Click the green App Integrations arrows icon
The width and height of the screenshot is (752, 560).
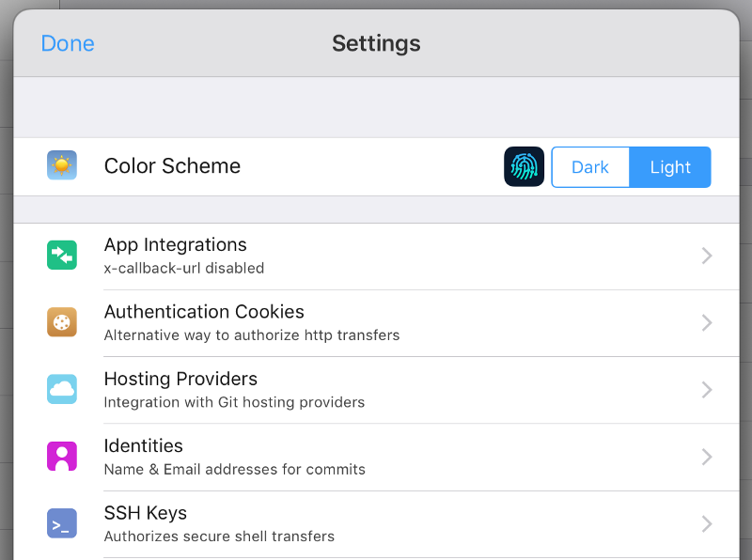[x=62, y=255]
